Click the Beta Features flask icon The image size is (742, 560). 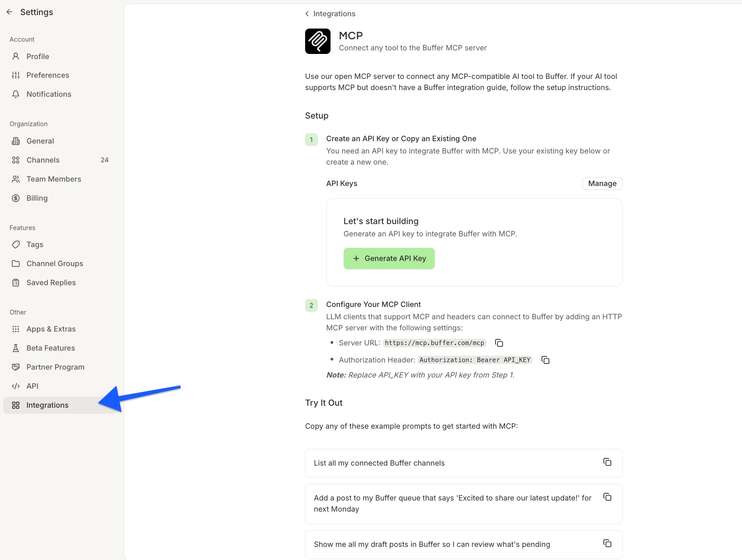[16, 348]
